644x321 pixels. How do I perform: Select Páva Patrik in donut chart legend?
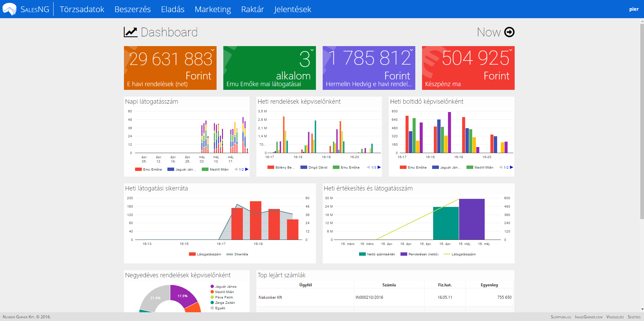tap(222, 297)
